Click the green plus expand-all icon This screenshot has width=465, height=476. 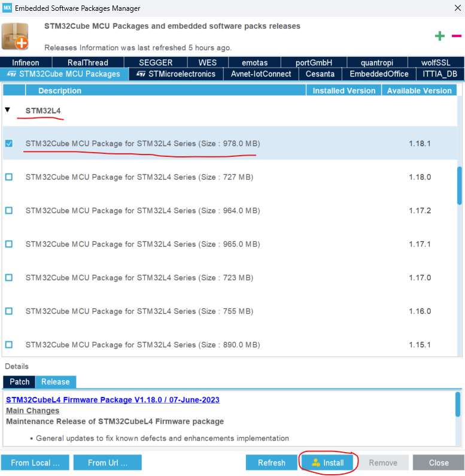(x=439, y=36)
